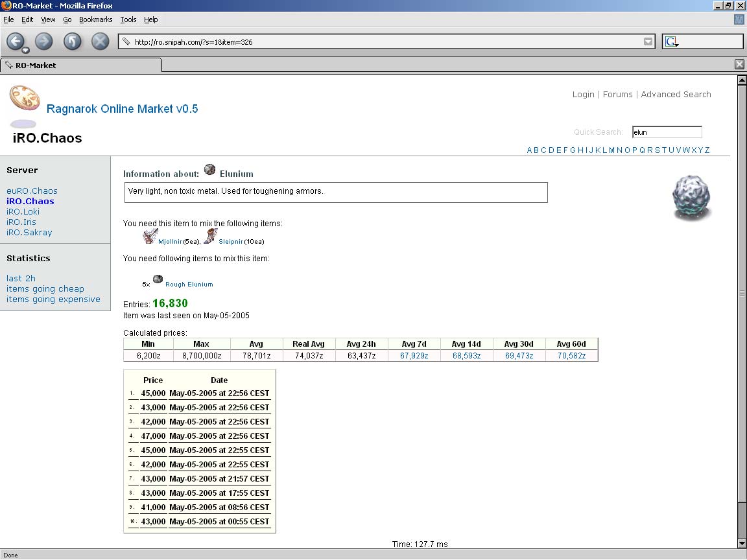
Task: Click the Avg 30d price 69,473z
Action: [519, 356]
